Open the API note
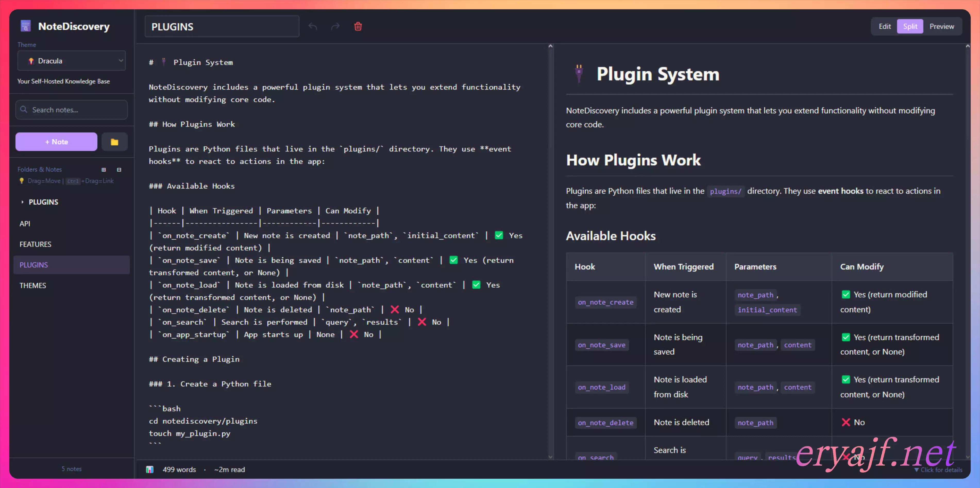This screenshot has width=980, height=488. click(25, 224)
